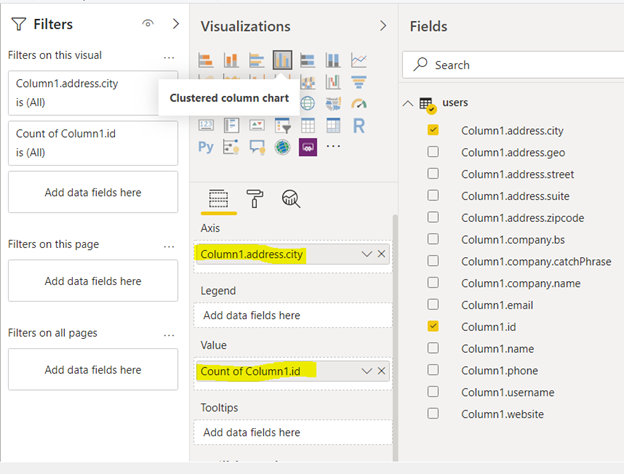
Task: Remove Count of Column1.id from Value
Action: coord(381,371)
